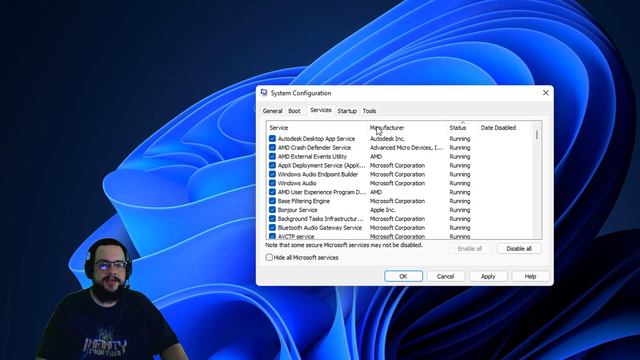Select Bluetooth Audio Gateway Service name
640x360 pixels.
(320, 228)
